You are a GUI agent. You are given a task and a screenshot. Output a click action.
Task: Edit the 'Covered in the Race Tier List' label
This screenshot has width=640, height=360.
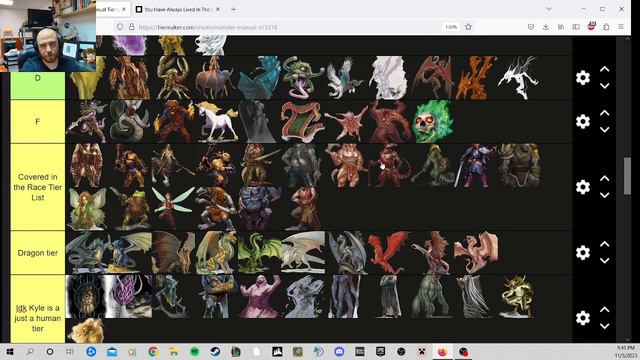click(38, 187)
